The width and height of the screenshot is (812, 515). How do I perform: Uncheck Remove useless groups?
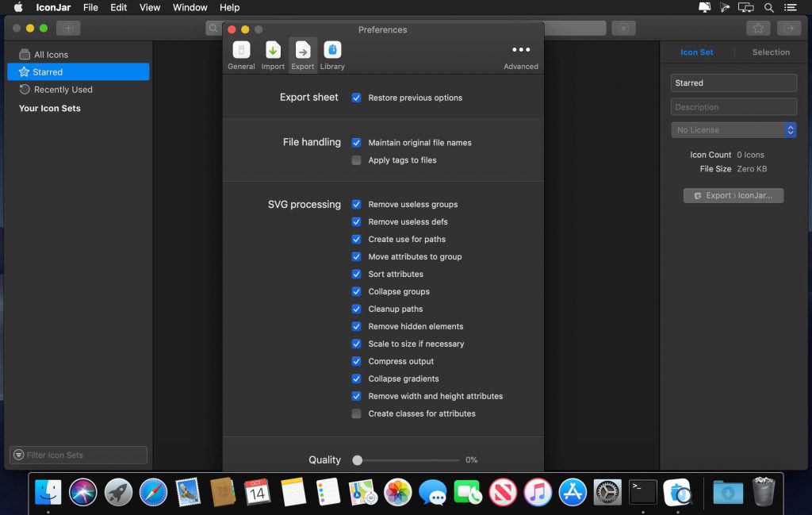coord(357,205)
